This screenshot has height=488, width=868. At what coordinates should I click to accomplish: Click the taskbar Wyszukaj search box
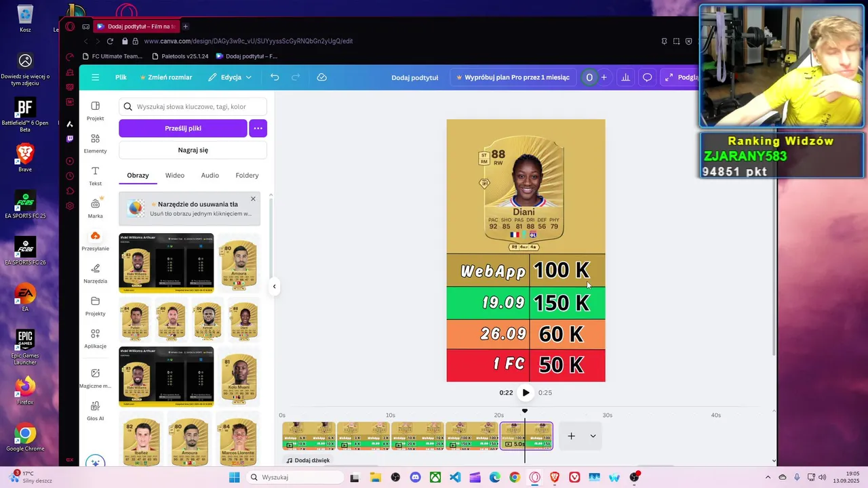(x=294, y=477)
